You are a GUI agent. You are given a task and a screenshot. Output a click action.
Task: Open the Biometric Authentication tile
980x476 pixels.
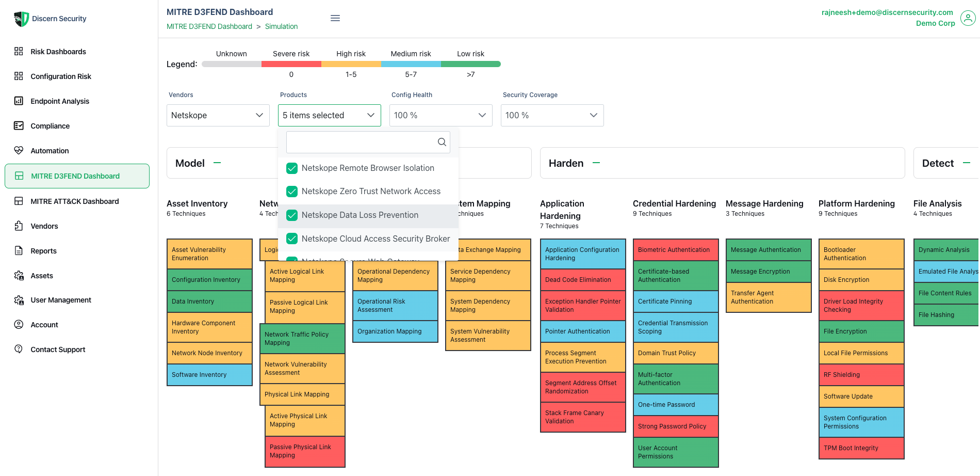click(x=676, y=250)
